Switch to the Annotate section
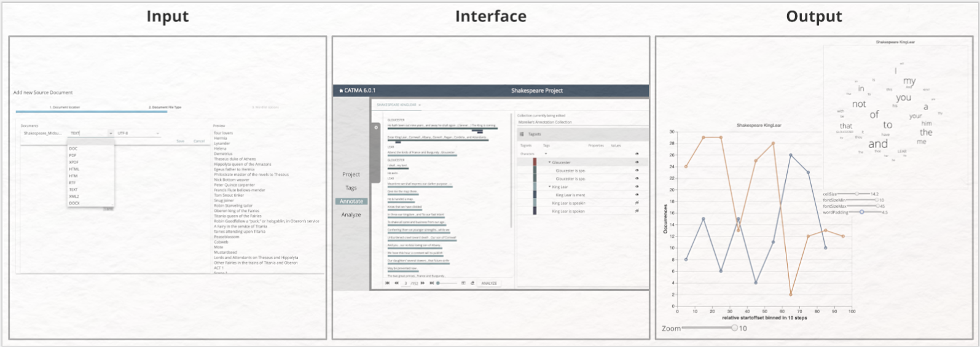 pyautogui.click(x=351, y=201)
